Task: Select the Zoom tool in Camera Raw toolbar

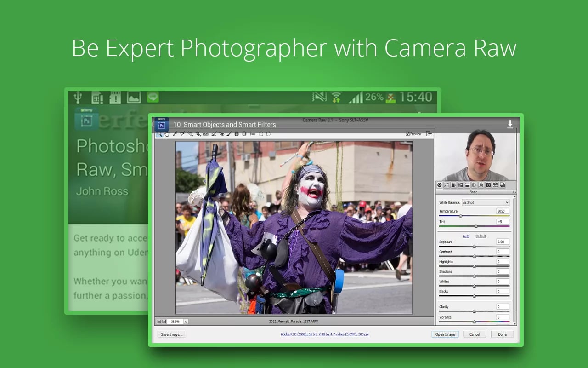Action: [x=159, y=134]
